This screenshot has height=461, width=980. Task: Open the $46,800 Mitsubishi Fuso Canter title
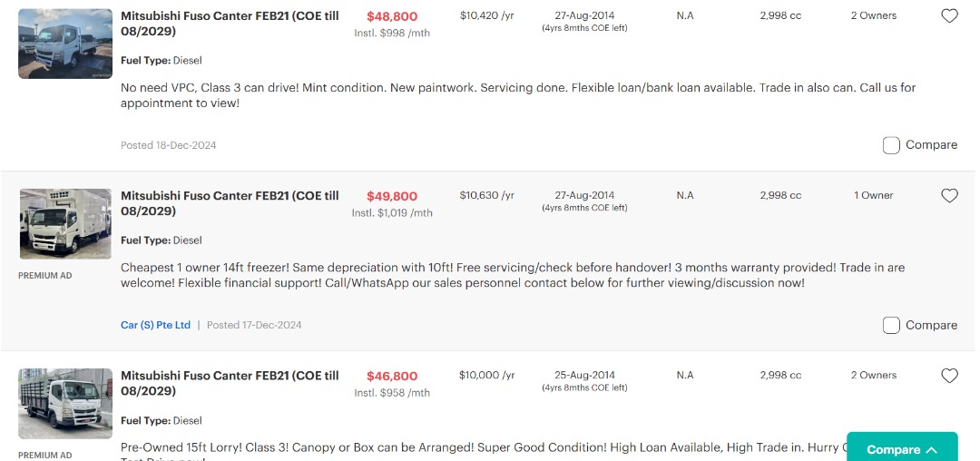click(x=230, y=383)
